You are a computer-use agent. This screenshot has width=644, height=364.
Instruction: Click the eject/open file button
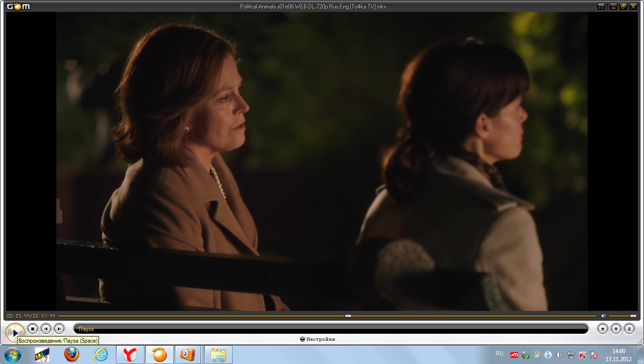[602, 328]
